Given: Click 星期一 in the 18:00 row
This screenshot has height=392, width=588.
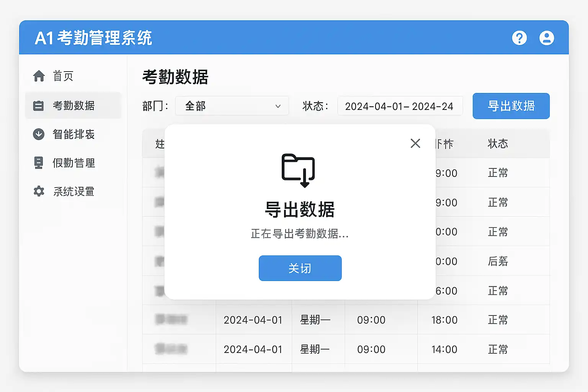Looking at the screenshot, I should (x=315, y=320).
